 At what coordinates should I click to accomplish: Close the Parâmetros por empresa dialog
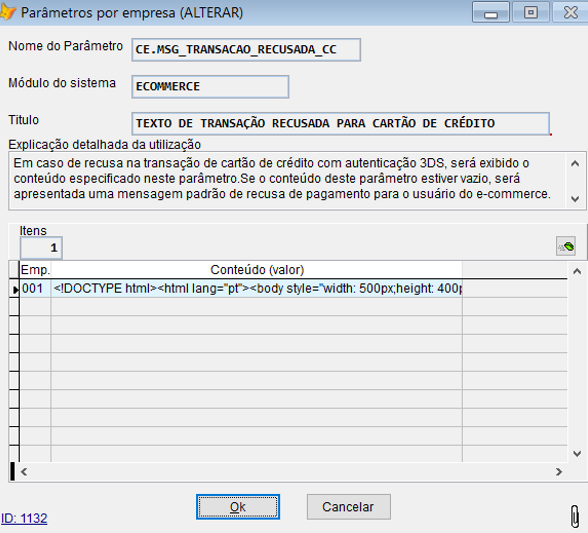(570, 12)
